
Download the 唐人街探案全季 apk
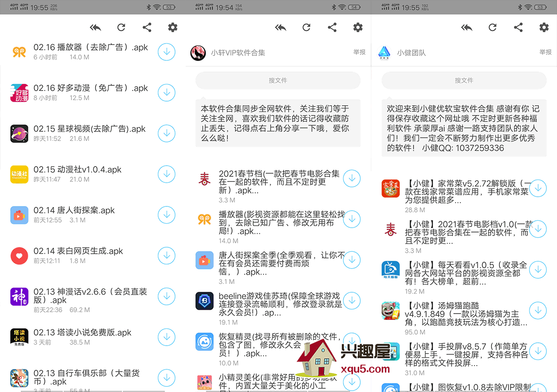[352, 260]
